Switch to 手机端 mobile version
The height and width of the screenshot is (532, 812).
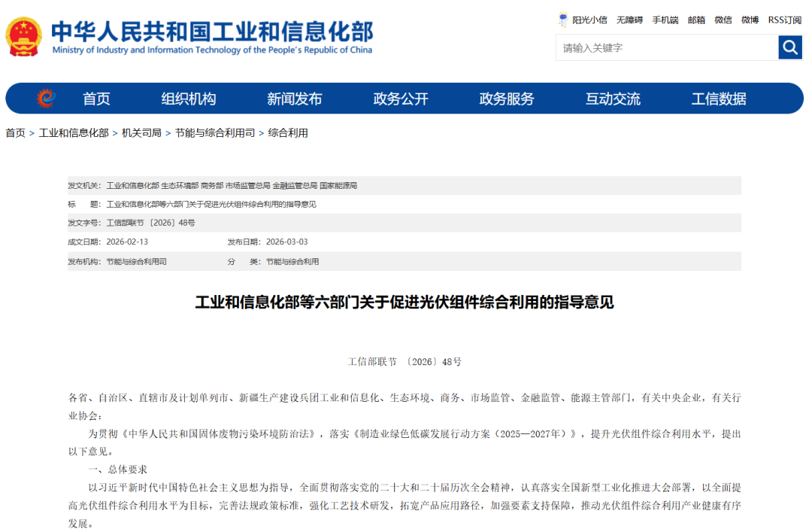point(665,20)
